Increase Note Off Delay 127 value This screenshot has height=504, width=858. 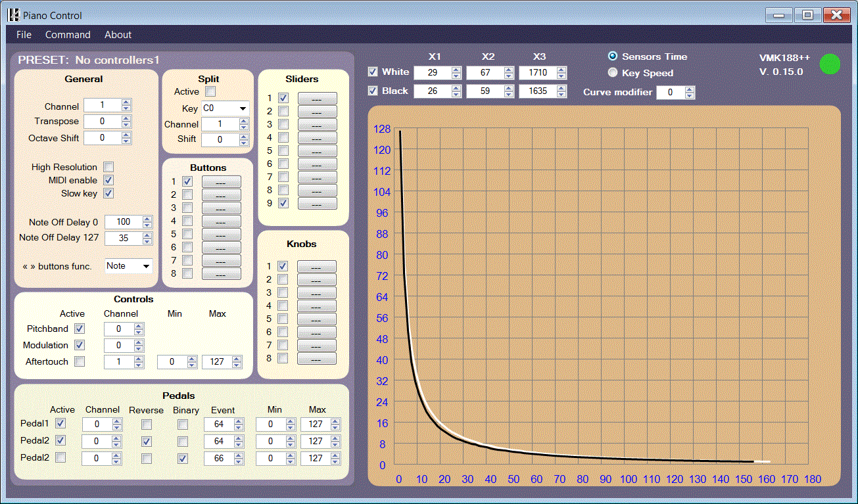coord(147,235)
